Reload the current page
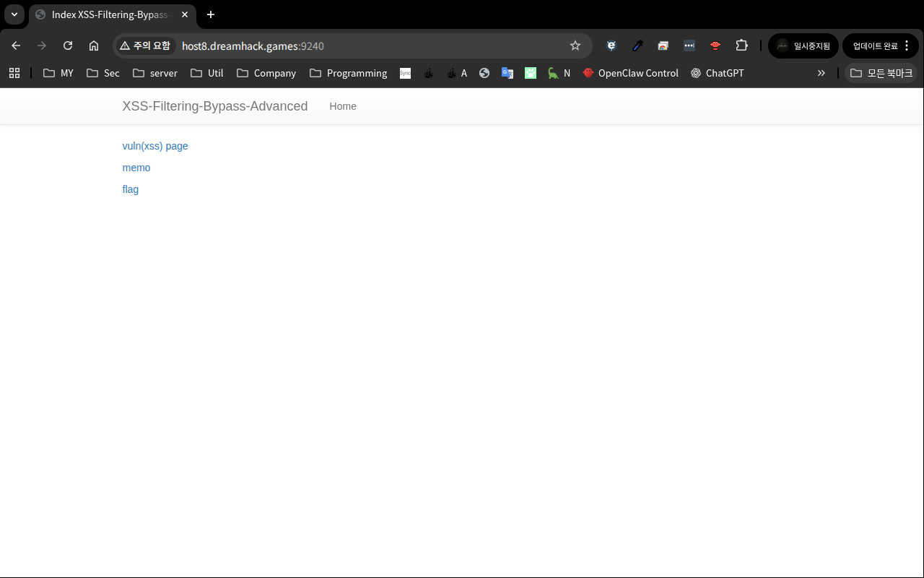Screen dimensions: 924x578 tap(68, 46)
